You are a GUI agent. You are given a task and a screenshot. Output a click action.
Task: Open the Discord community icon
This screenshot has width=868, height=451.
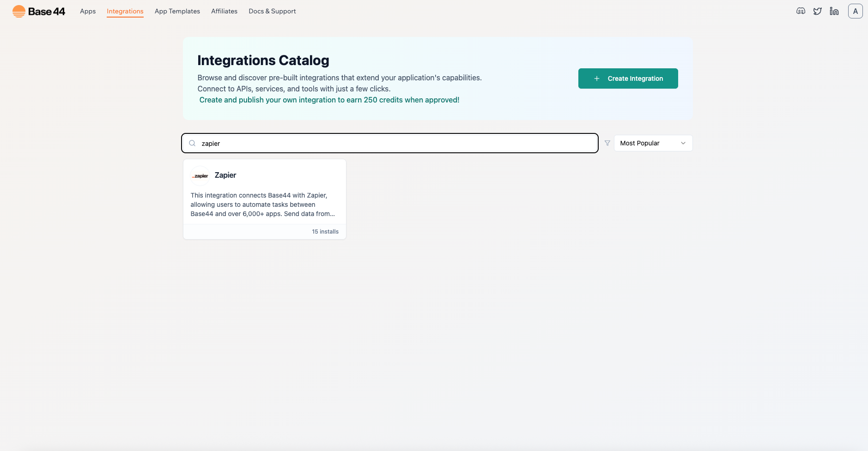tap(801, 10)
